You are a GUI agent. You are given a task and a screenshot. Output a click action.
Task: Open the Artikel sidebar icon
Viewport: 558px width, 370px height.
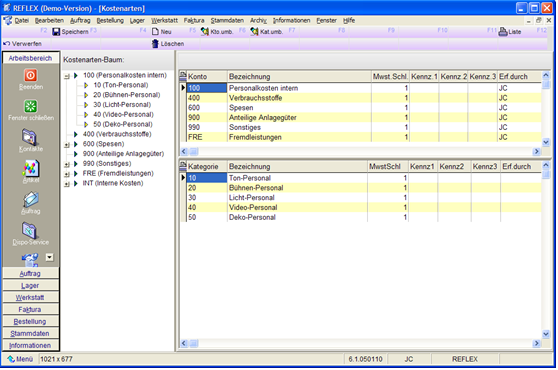tap(31, 168)
